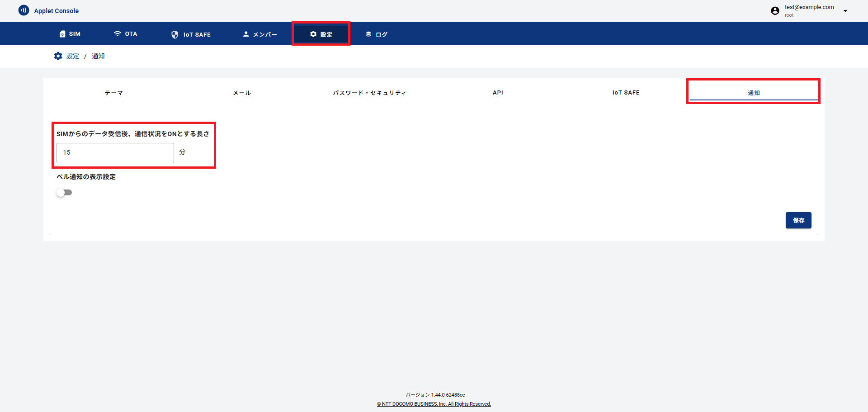This screenshot has height=412, width=868.
Task: Click the 設定 gear icon in the navigation
Action: (314, 33)
